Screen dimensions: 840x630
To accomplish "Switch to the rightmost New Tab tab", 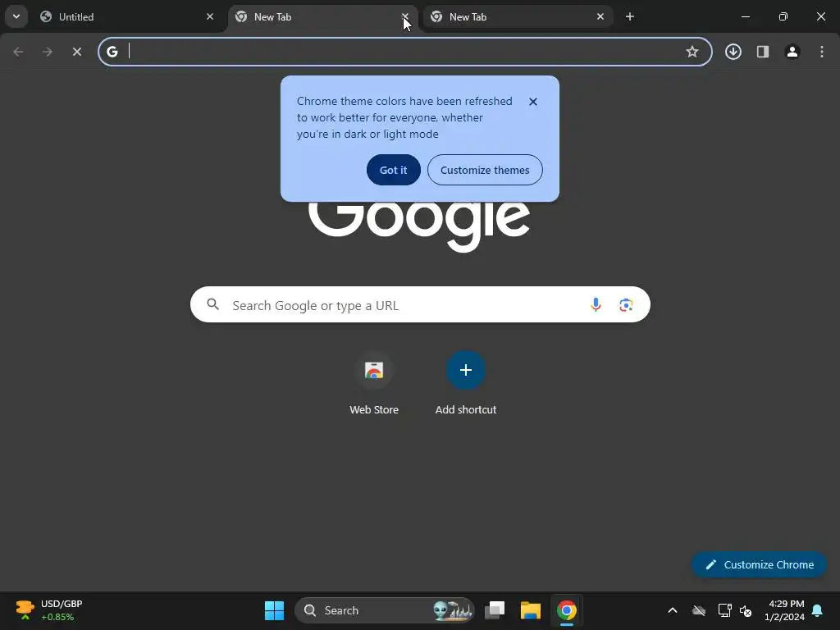I will (x=518, y=16).
